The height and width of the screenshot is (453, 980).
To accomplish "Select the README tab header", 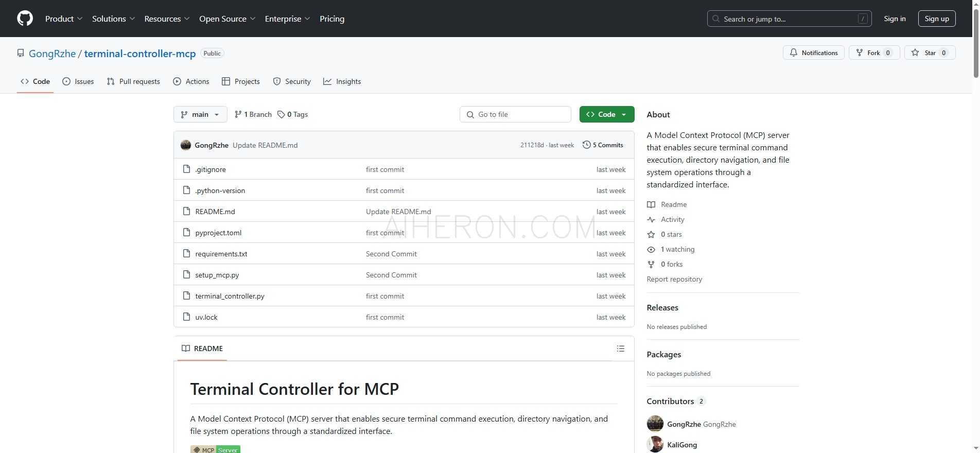I will pos(202,349).
